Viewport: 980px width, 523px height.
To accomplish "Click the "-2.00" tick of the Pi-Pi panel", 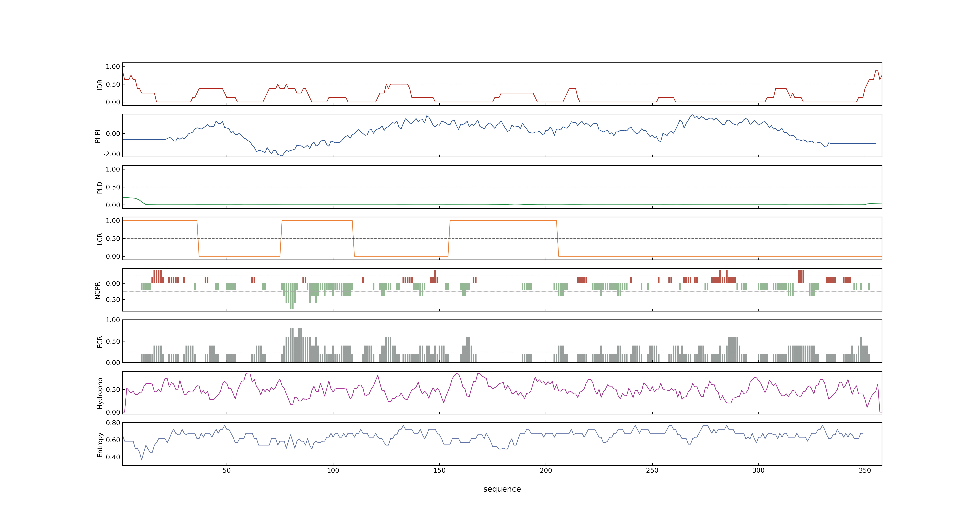I will (x=111, y=154).
